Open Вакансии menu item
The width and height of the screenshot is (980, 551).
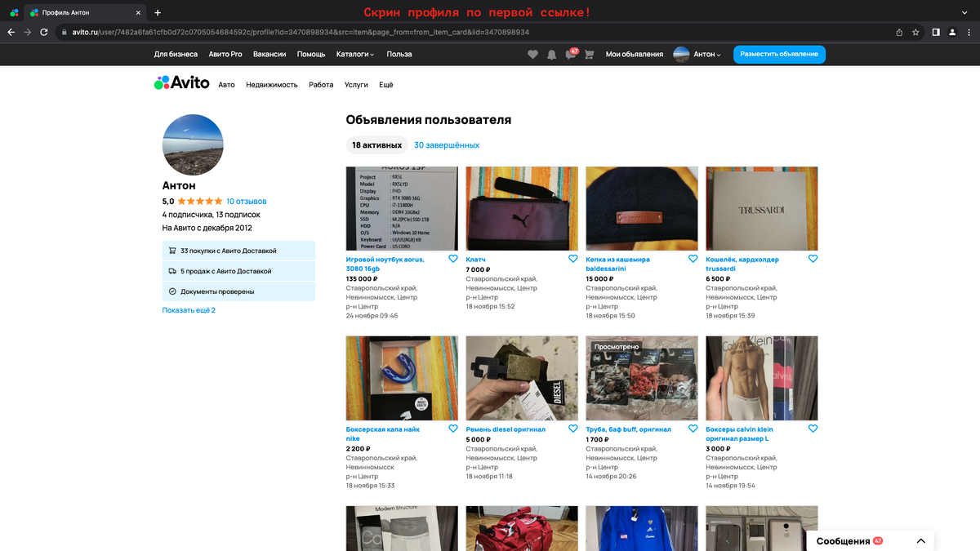coord(269,54)
